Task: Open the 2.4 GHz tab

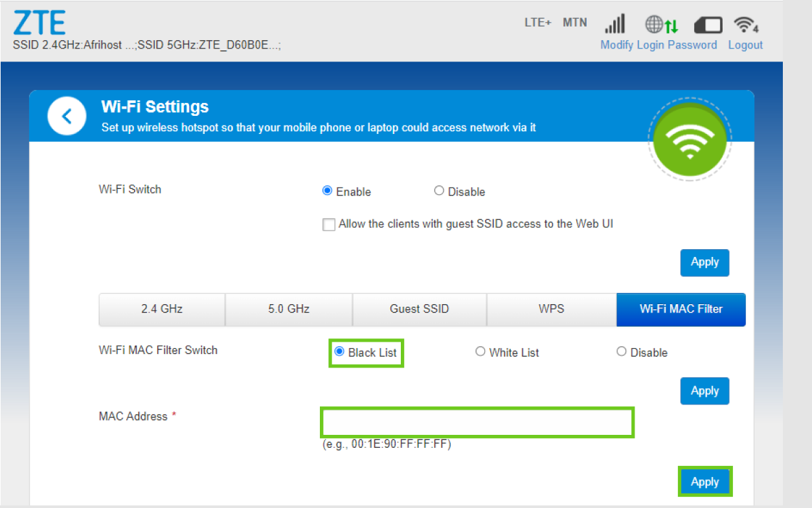Action: tap(161, 309)
